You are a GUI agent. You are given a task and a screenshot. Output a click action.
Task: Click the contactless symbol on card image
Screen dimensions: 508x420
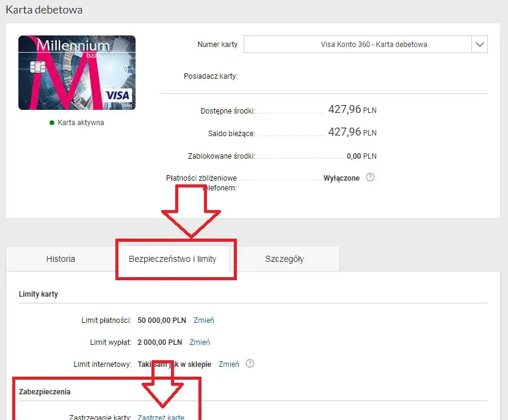click(x=124, y=69)
